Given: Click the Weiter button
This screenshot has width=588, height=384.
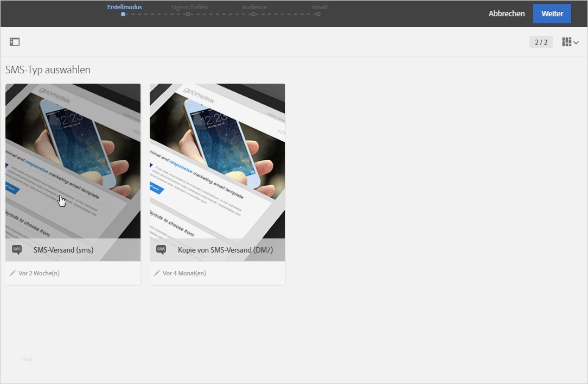Looking at the screenshot, I should [552, 14].
